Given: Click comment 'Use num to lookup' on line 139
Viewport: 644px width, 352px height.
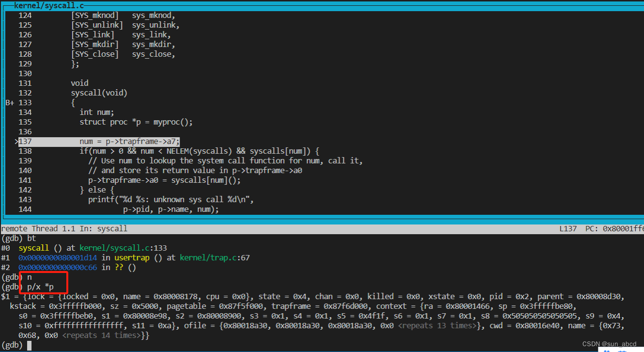Looking at the screenshot, I should (225, 161).
